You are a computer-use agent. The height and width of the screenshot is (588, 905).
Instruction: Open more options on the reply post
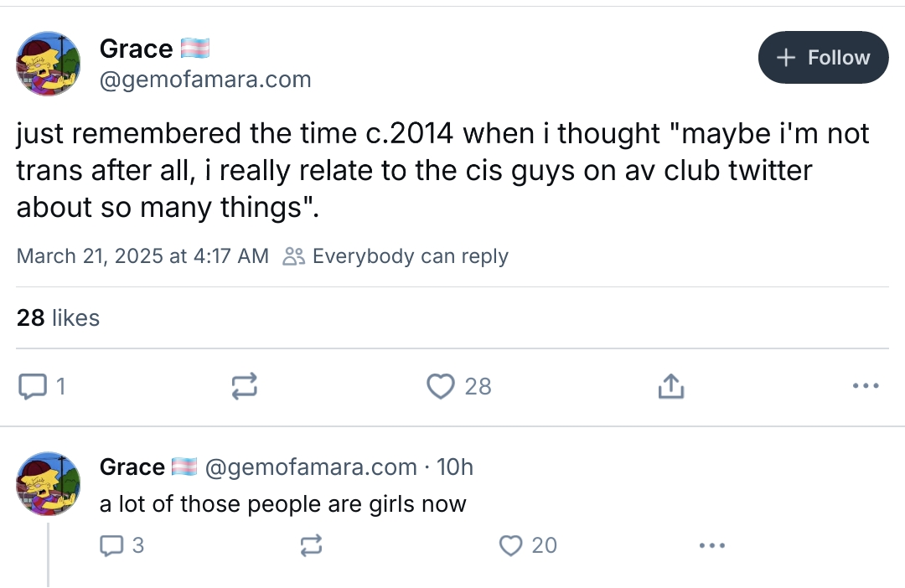pos(711,545)
